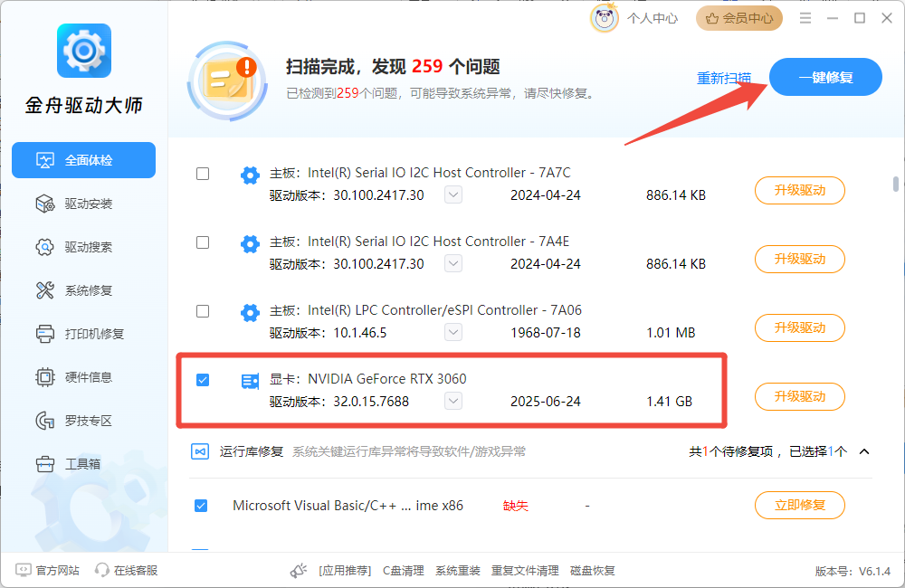This screenshot has height=588, width=905.
Task: Click the 系统修复 wrench icon in sidebar
Action: [x=45, y=290]
